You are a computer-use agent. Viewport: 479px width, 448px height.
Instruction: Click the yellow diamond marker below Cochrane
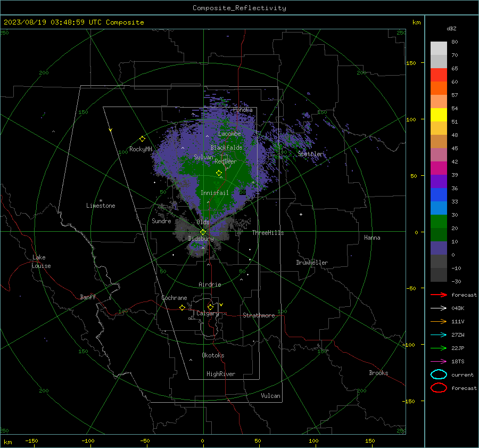183,307
